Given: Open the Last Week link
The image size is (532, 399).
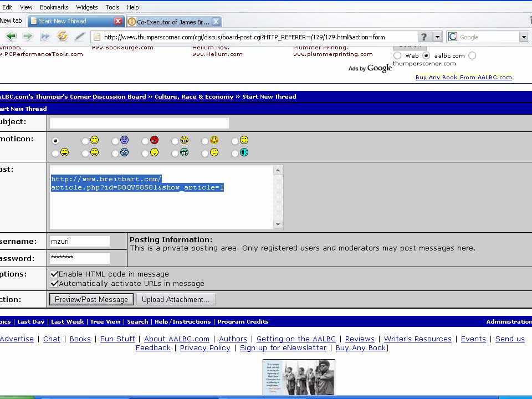Looking at the screenshot, I should point(67,321).
